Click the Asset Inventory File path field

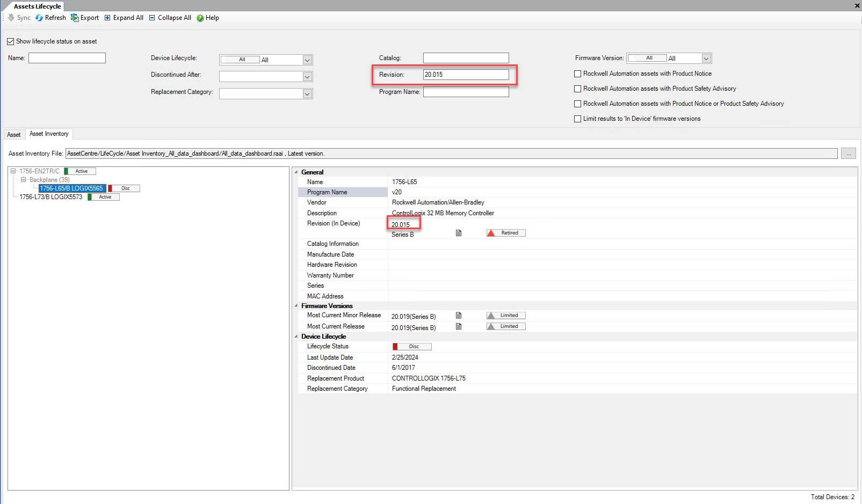[x=452, y=154]
